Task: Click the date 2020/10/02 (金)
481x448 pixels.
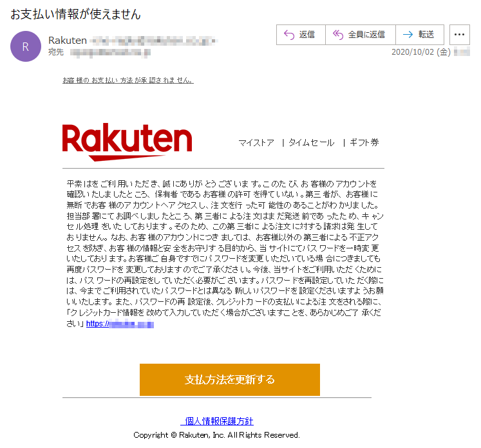Action: point(421,52)
